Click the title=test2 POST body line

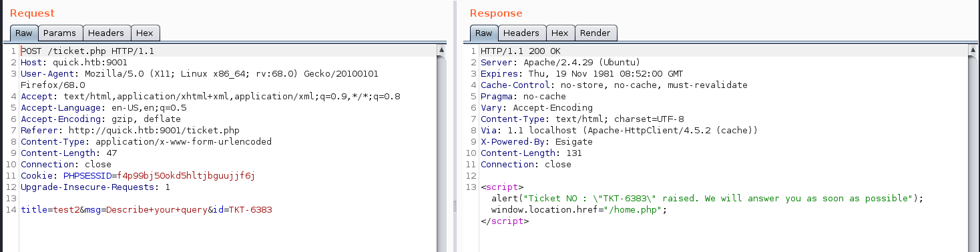146,209
